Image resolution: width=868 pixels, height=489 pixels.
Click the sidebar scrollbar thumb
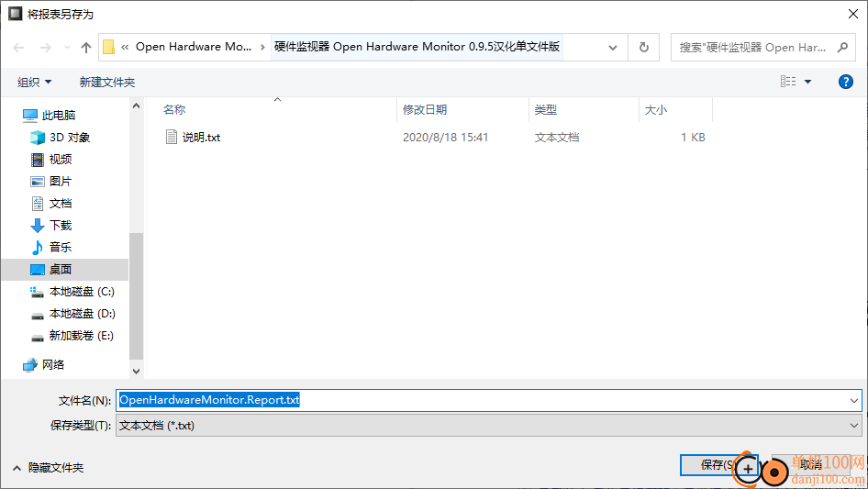tap(136, 296)
